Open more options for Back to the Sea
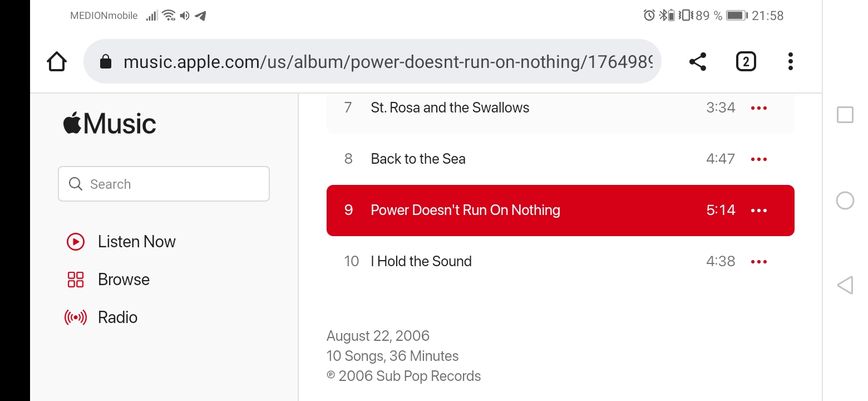The height and width of the screenshot is (401, 868). pos(758,159)
